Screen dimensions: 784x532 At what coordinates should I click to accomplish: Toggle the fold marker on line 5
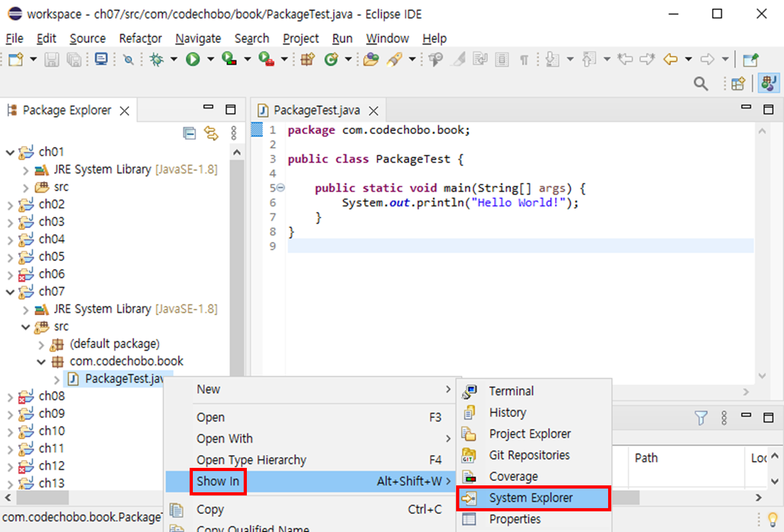[281, 188]
